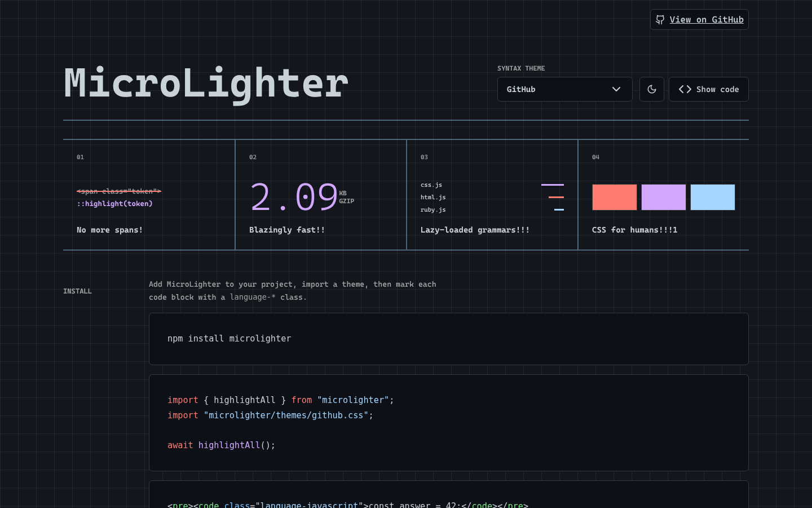Click the 2.09 size figure

[294, 197]
